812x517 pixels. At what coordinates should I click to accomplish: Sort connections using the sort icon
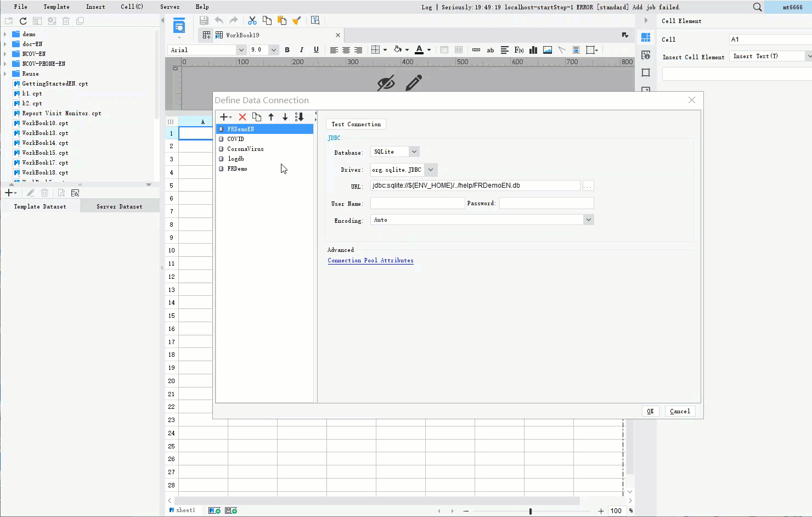299,116
